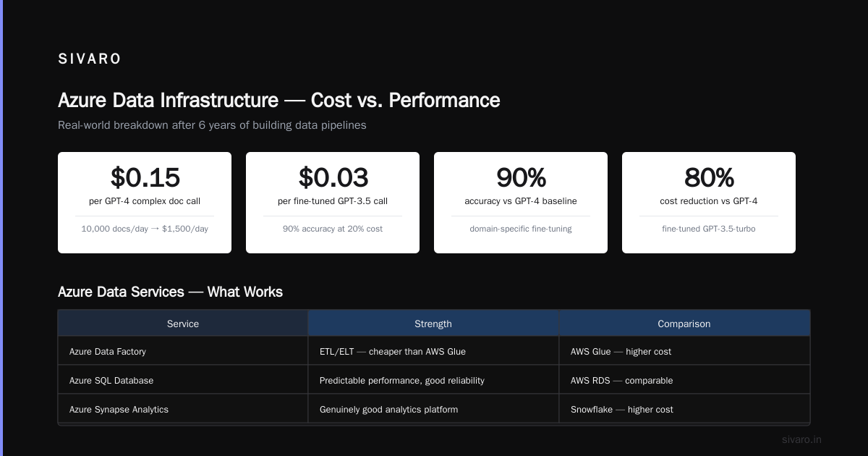This screenshot has width=868, height=456.
Task: Click the Comparison column header
Action: [x=684, y=324]
